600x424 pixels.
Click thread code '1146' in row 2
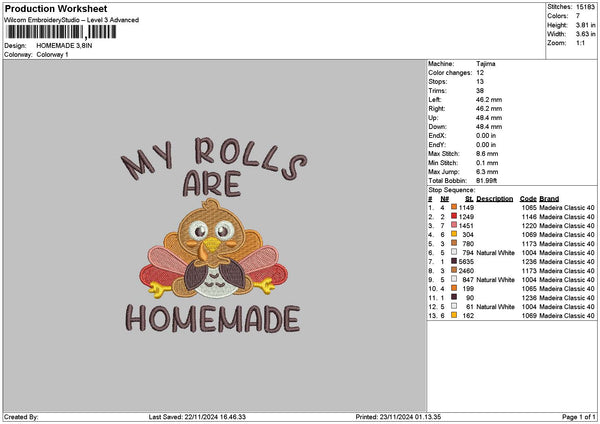(x=529, y=217)
